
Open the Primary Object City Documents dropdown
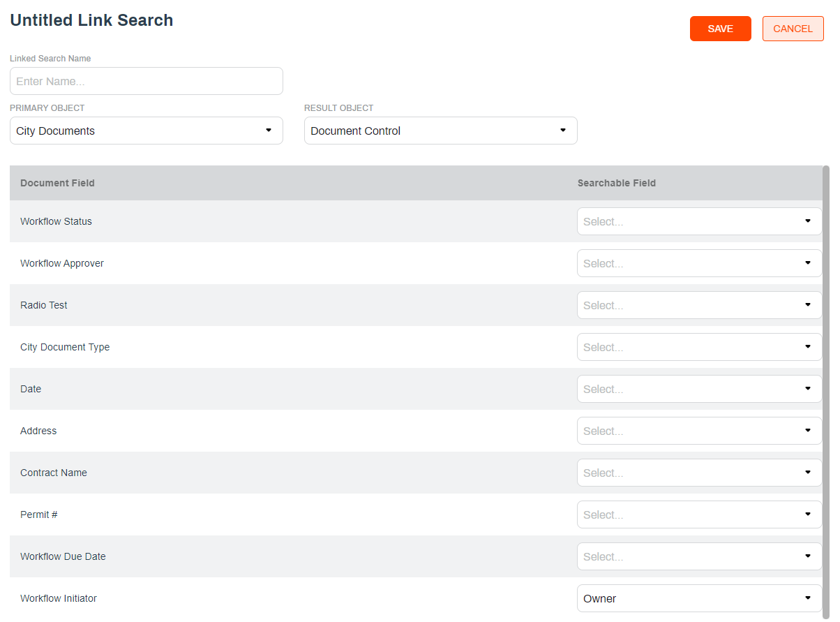coord(147,131)
